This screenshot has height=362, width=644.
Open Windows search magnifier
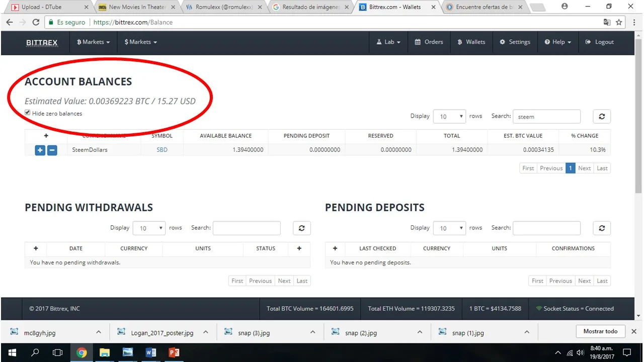click(x=35, y=352)
